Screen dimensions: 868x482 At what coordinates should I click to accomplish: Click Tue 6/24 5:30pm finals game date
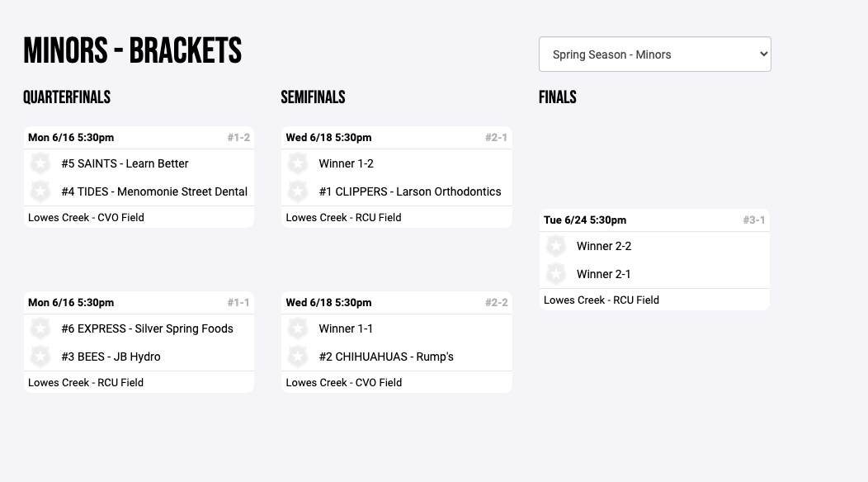[x=585, y=220]
